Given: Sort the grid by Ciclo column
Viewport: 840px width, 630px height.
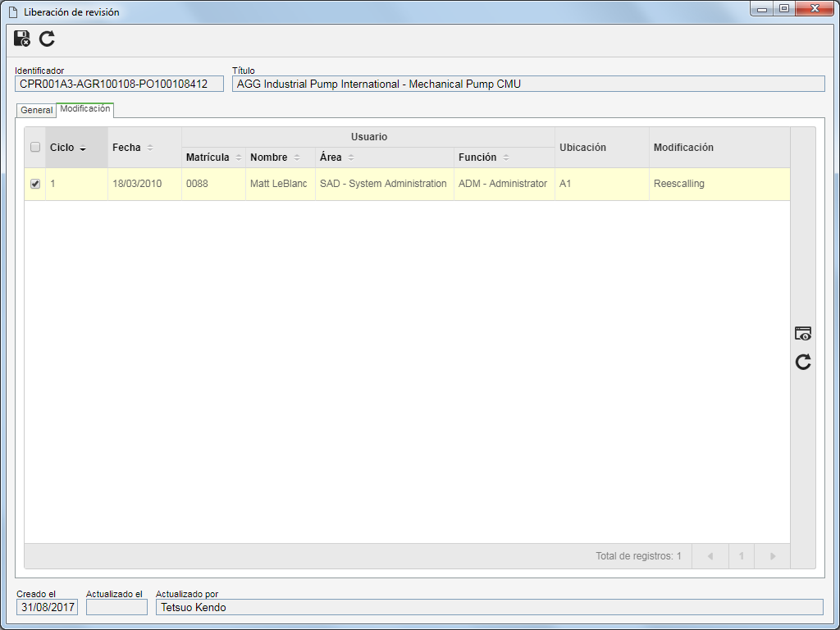Looking at the screenshot, I should [x=76, y=148].
